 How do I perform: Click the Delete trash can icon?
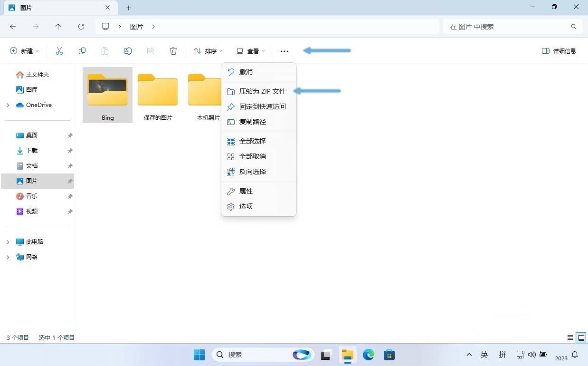(173, 51)
